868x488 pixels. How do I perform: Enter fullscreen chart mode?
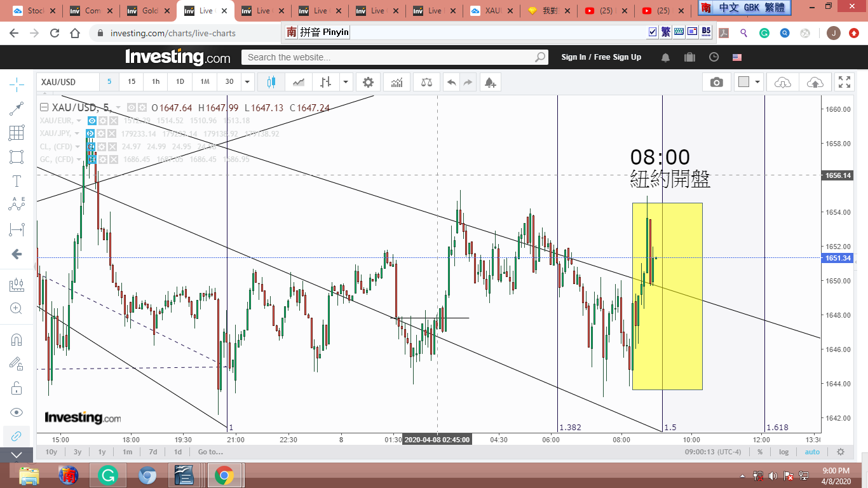(x=844, y=82)
